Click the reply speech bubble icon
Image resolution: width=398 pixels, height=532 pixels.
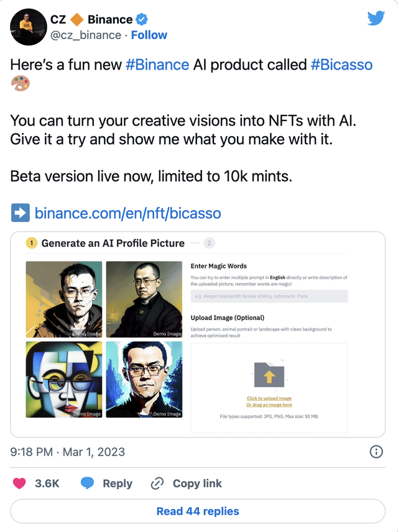tap(88, 484)
